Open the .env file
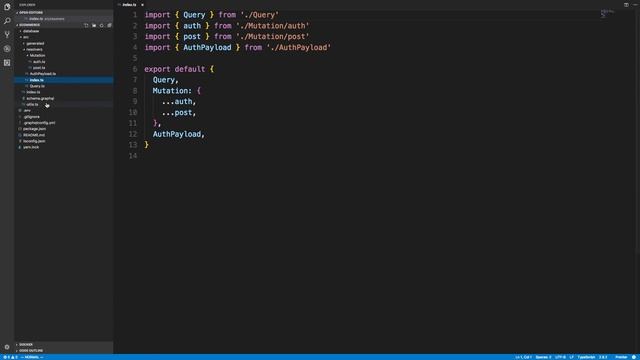Image resolution: width=640 pixels, height=360 pixels. pos(27,111)
